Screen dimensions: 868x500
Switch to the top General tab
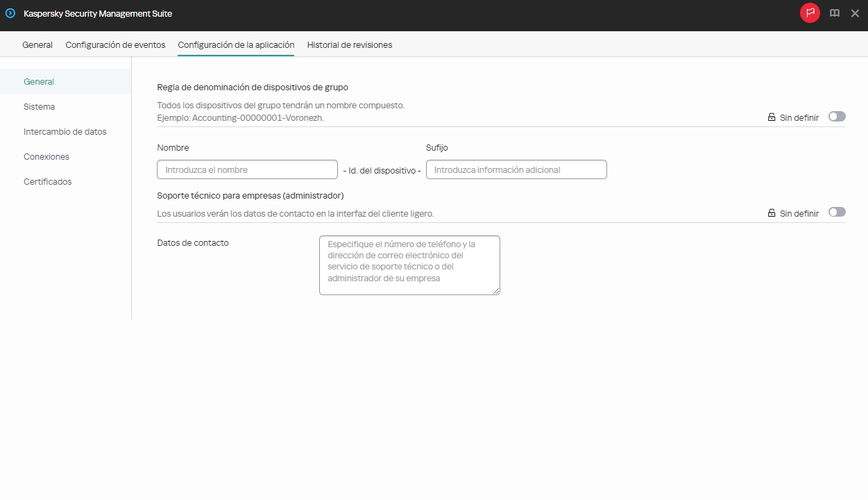tap(37, 44)
